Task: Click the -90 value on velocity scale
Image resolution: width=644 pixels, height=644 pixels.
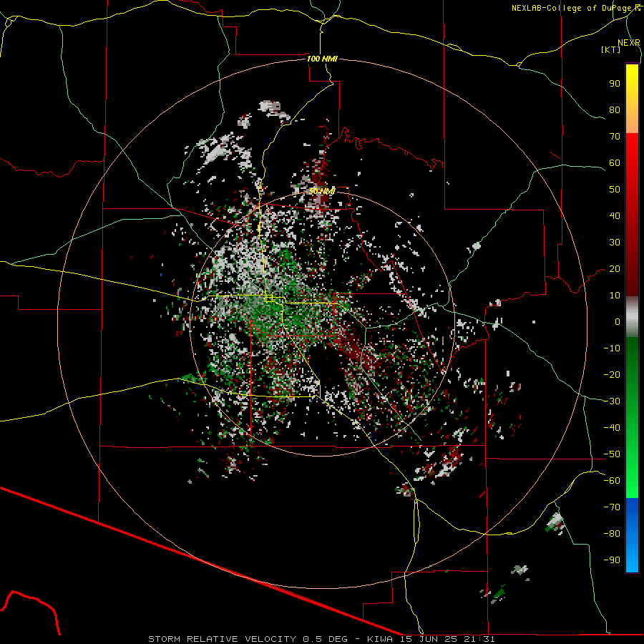Action: tap(612, 560)
